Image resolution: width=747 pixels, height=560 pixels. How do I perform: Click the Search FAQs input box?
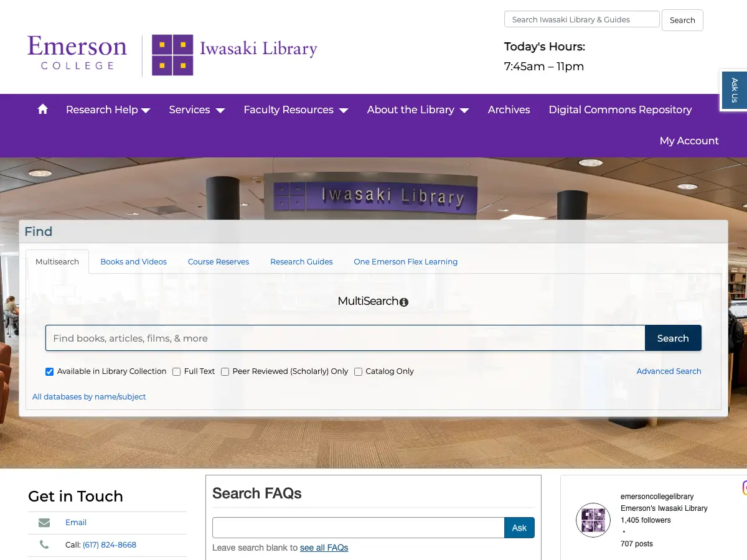click(x=359, y=528)
